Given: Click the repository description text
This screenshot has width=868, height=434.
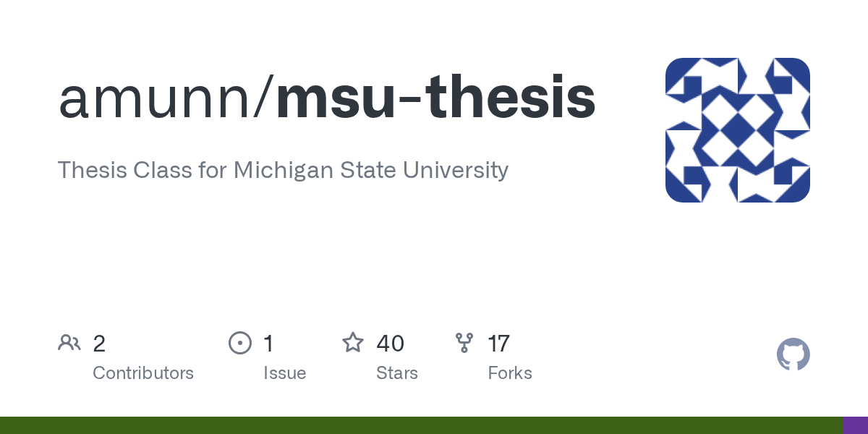Looking at the screenshot, I should pos(283,171).
